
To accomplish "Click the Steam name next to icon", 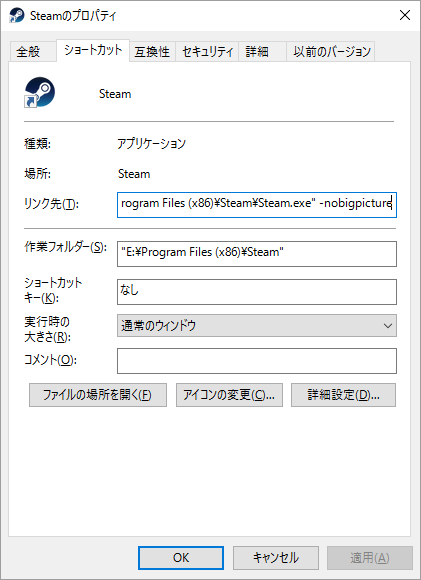I will click(115, 94).
